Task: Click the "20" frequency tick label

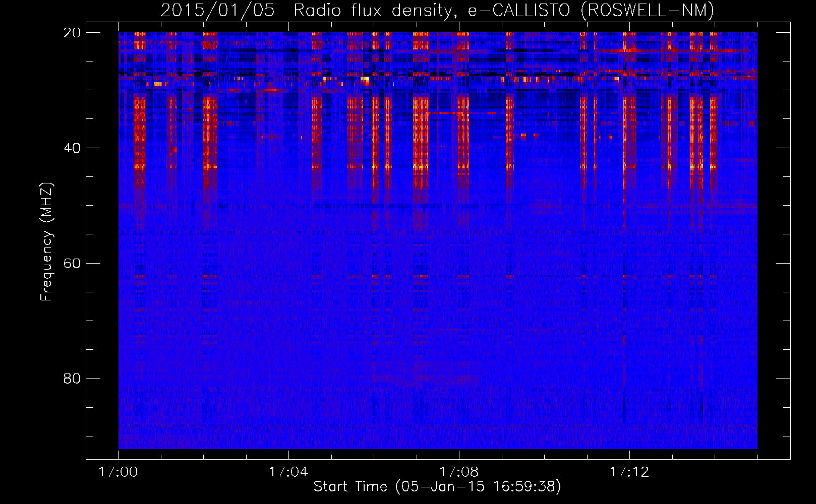Action: coord(73,33)
